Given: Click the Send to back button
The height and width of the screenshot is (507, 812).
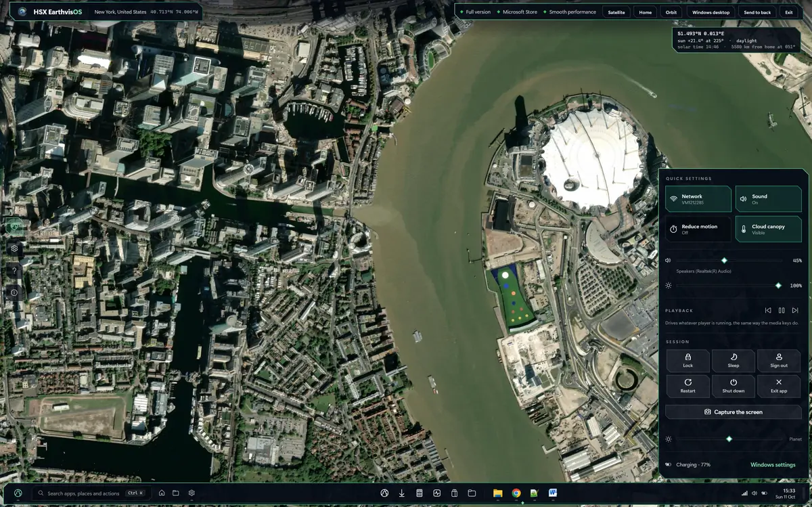Looking at the screenshot, I should 757,12.
